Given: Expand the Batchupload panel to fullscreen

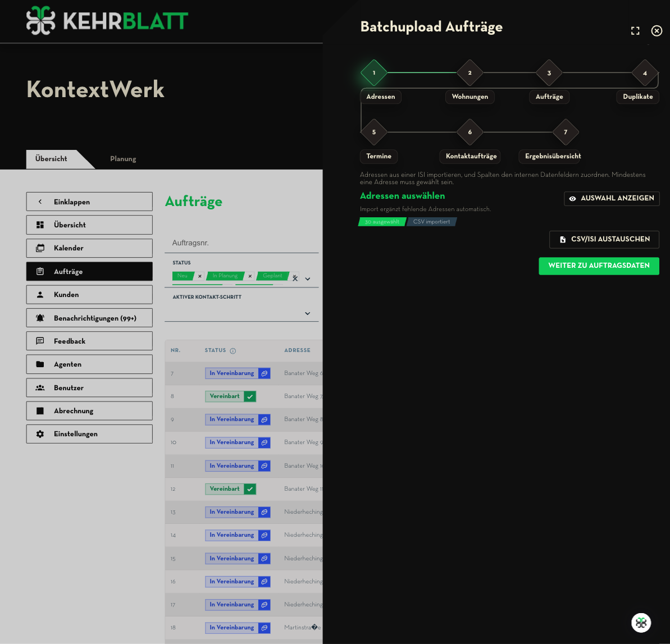Looking at the screenshot, I should click(635, 31).
